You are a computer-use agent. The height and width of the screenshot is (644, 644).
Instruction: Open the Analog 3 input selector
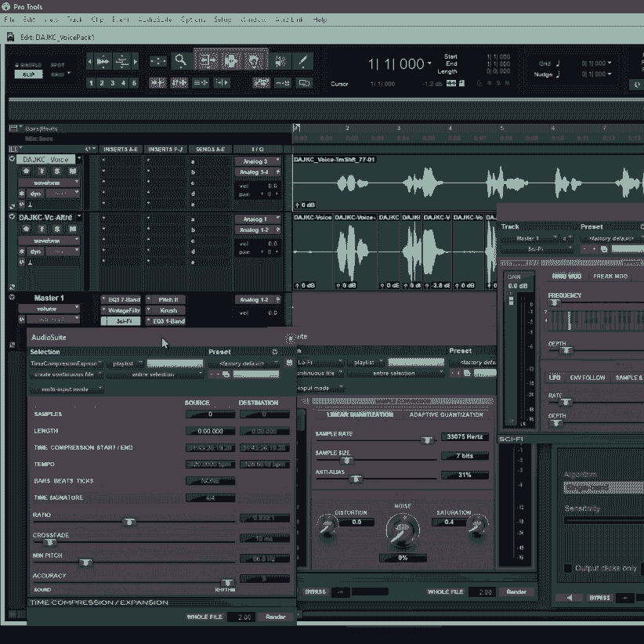click(256, 161)
